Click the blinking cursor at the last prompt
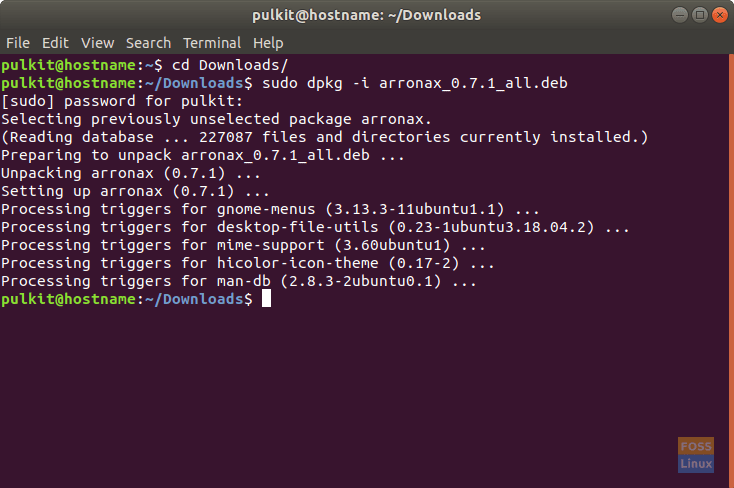 point(266,298)
